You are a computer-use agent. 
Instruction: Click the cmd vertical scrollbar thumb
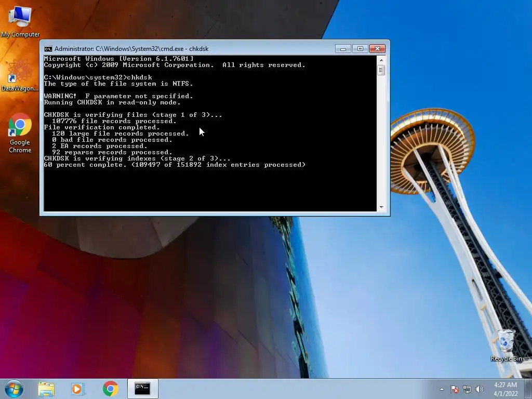click(381, 70)
